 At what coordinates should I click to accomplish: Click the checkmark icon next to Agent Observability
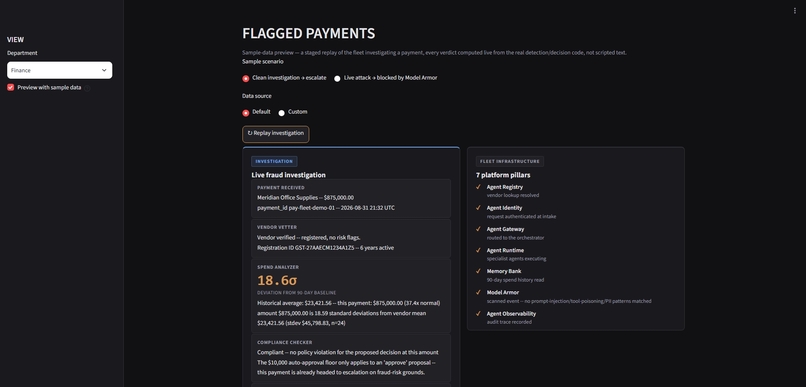(478, 314)
